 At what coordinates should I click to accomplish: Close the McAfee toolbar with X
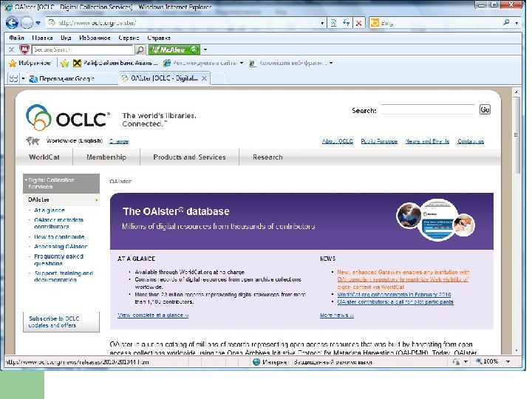click(x=12, y=50)
